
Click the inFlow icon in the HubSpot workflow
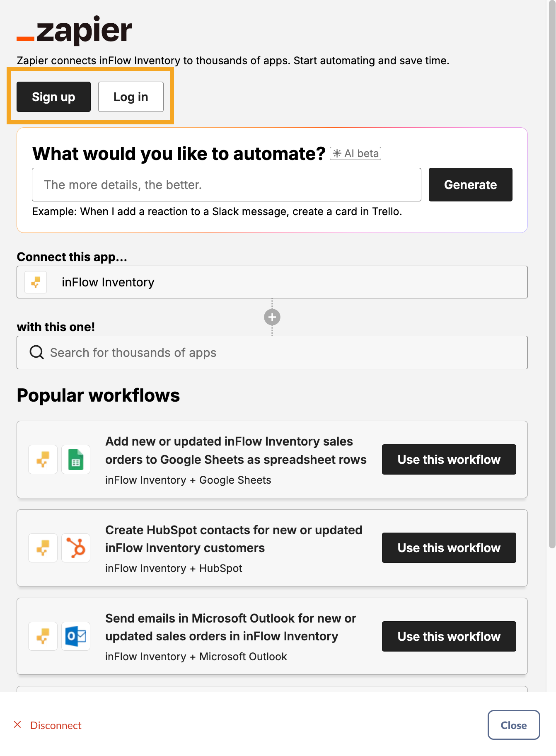point(43,548)
